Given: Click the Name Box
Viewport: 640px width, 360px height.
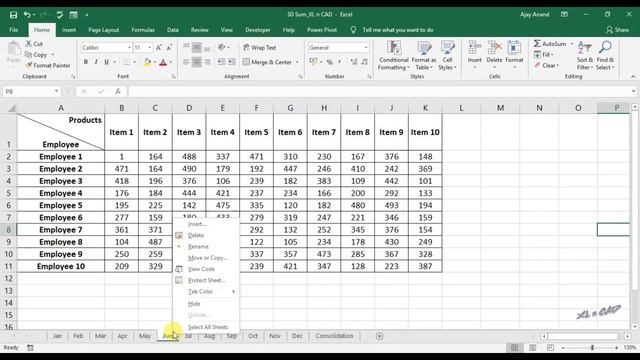Looking at the screenshot, I should click(31, 91).
